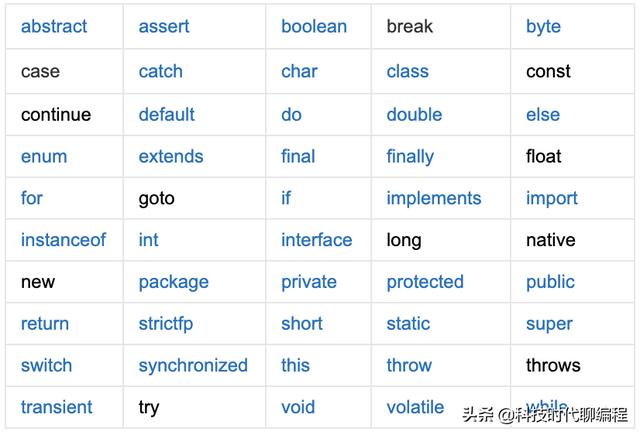The height and width of the screenshot is (435, 640).
Task: Click the enum keyword link
Action: pos(44,157)
